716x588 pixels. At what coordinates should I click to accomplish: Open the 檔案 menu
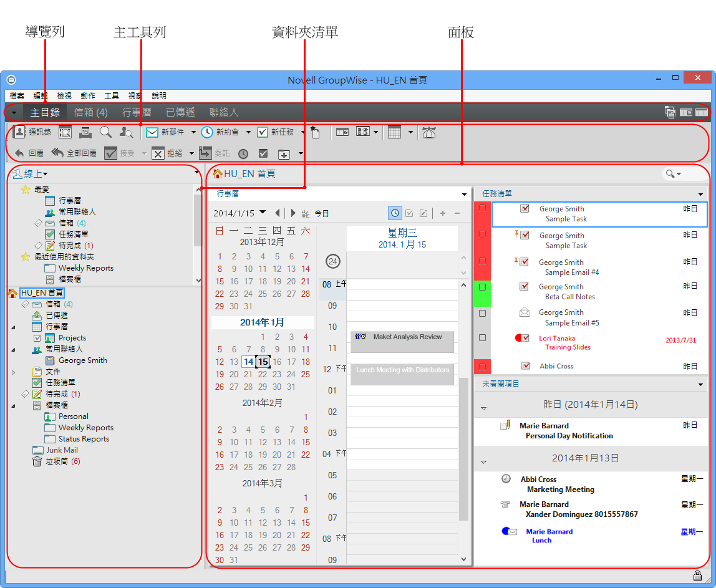click(x=17, y=96)
